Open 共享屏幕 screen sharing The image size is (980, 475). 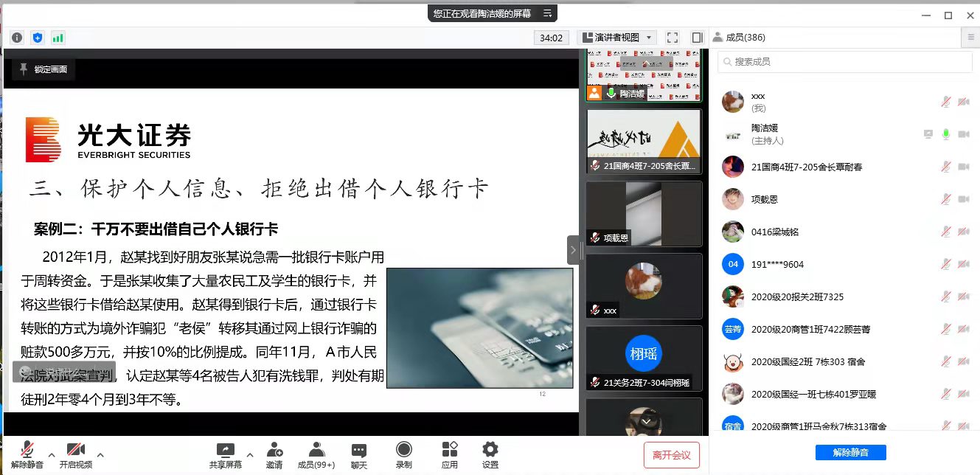[225, 450]
